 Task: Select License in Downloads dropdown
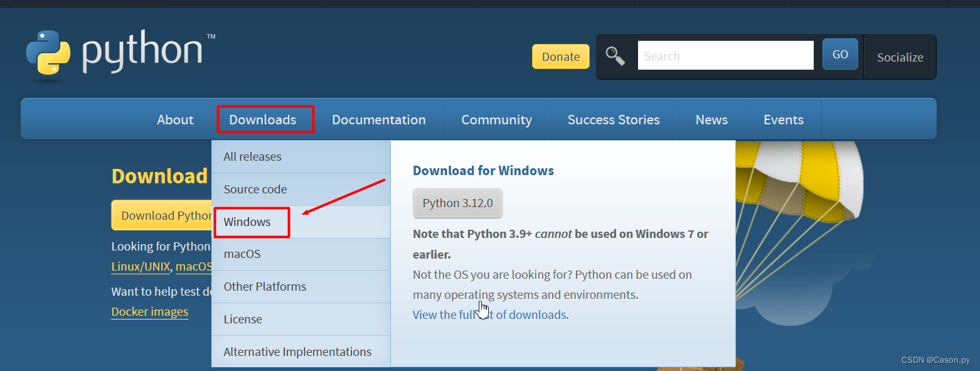[301, 319]
